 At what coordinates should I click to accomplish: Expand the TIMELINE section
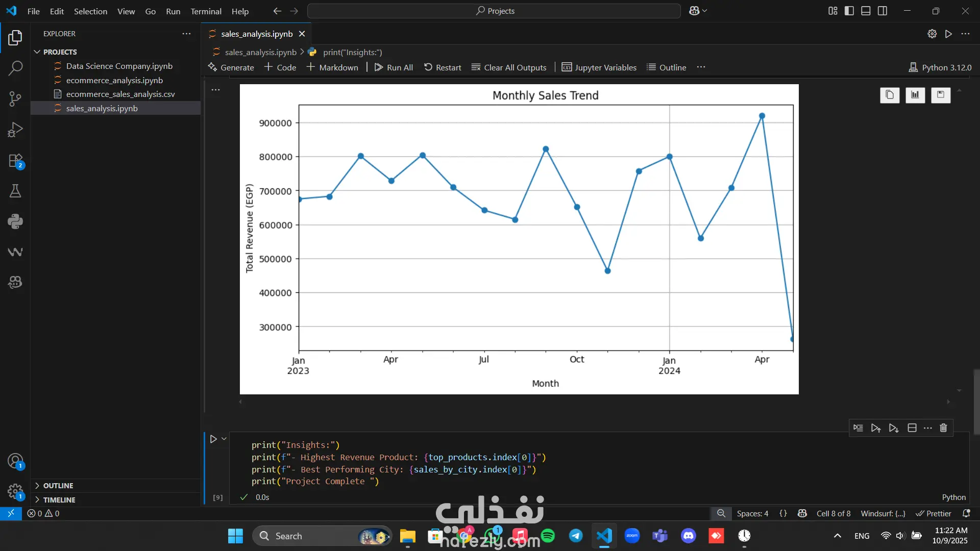[x=59, y=500]
